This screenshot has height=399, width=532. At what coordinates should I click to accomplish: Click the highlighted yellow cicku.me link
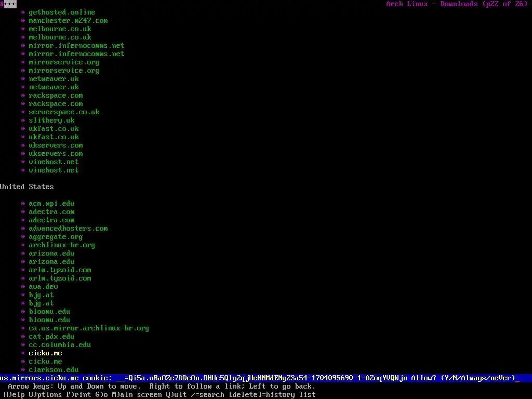[x=46, y=353]
